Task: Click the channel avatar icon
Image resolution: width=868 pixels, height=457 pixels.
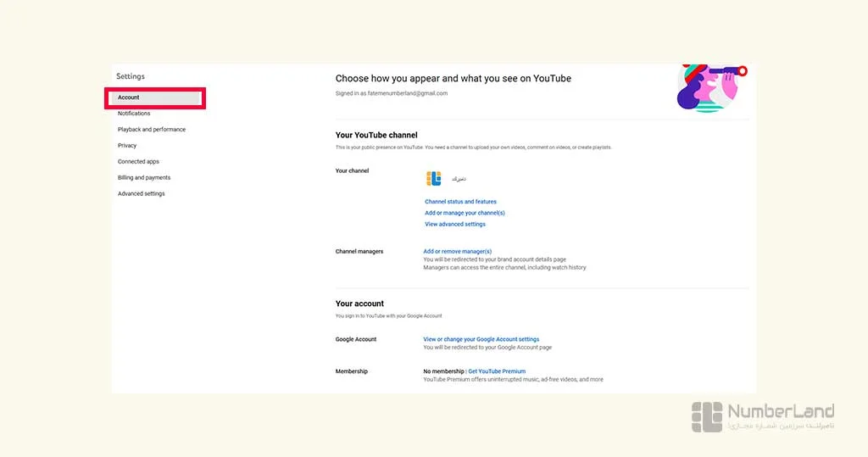Action: [433, 178]
